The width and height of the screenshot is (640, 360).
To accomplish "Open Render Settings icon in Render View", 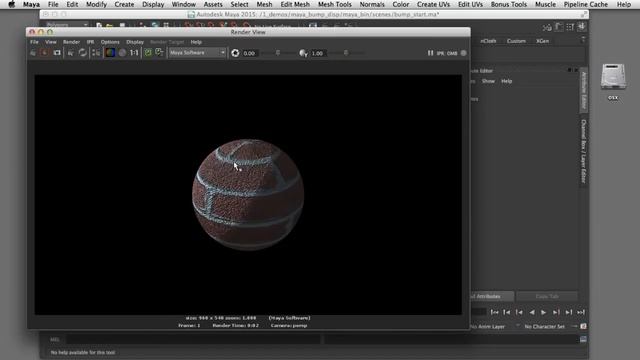I will 96,53.
